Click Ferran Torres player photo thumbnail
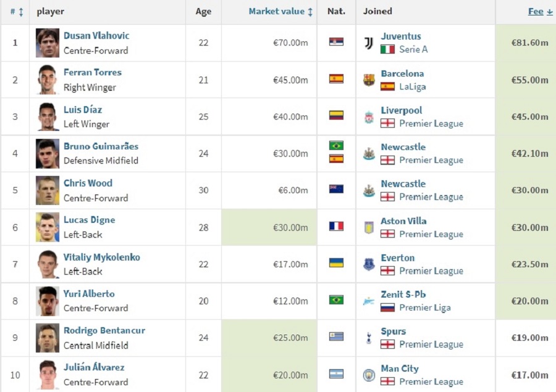Viewport: 556px width, 392px height. pos(48,80)
